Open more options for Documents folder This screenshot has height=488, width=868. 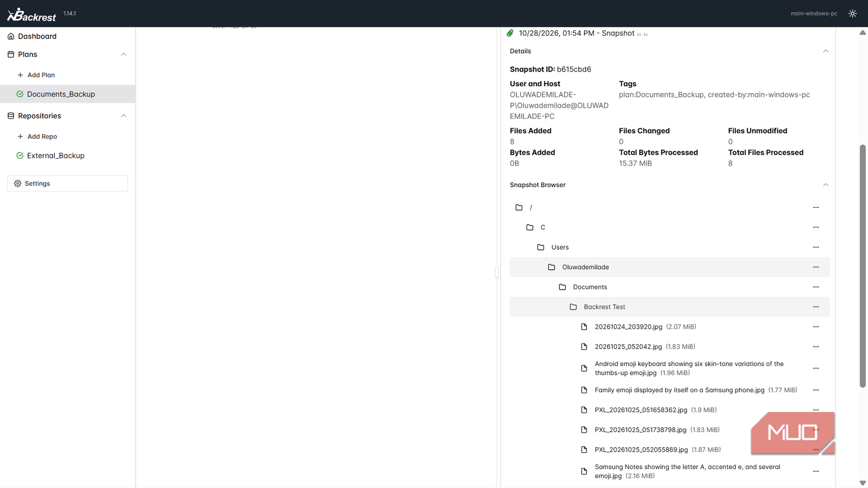pyautogui.click(x=816, y=287)
